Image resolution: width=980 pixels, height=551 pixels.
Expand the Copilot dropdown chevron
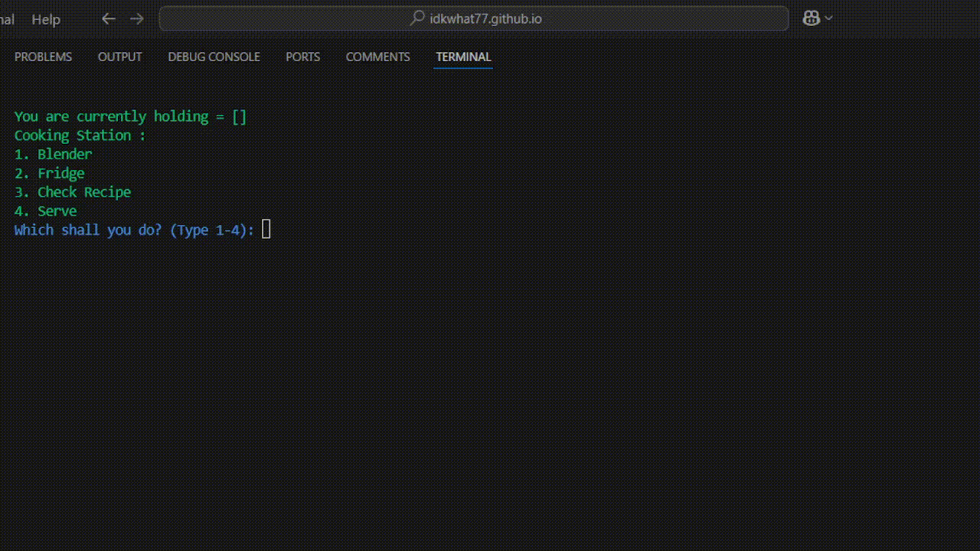click(x=828, y=18)
